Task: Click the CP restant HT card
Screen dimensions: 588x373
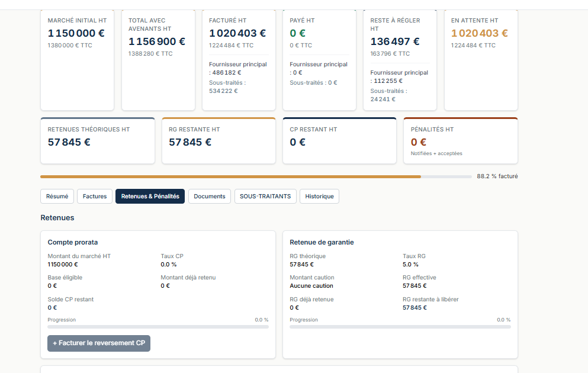Action: click(339, 140)
